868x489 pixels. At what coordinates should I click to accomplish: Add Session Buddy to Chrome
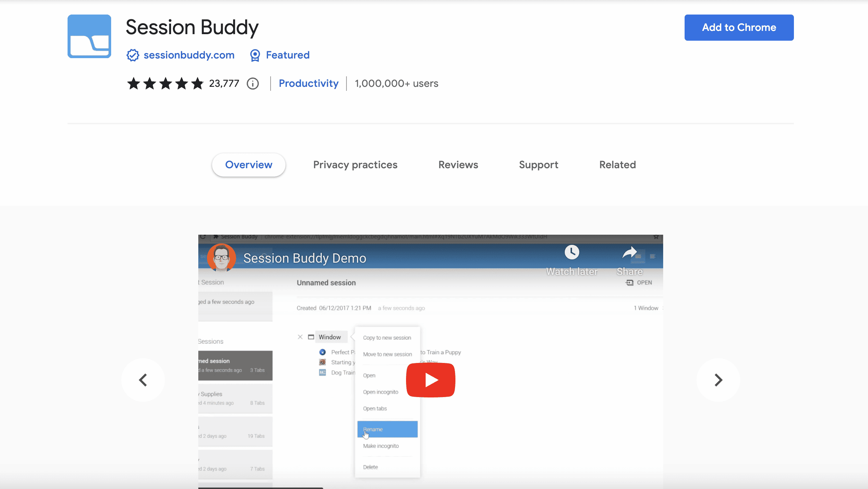pyautogui.click(x=739, y=28)
